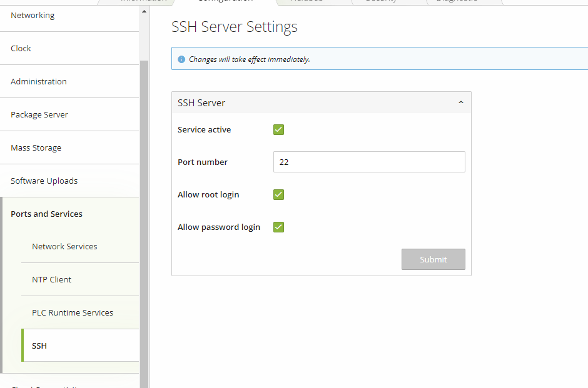Viewport: 588px width, 388px height.
Task: Toggle the Allow root login checkbox
Action: [x=278, y=195]
